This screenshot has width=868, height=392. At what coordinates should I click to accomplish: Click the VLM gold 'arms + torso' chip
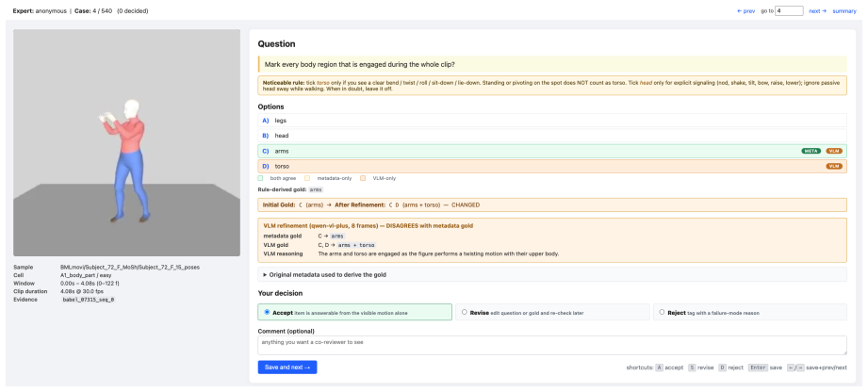tap(355, 245)
